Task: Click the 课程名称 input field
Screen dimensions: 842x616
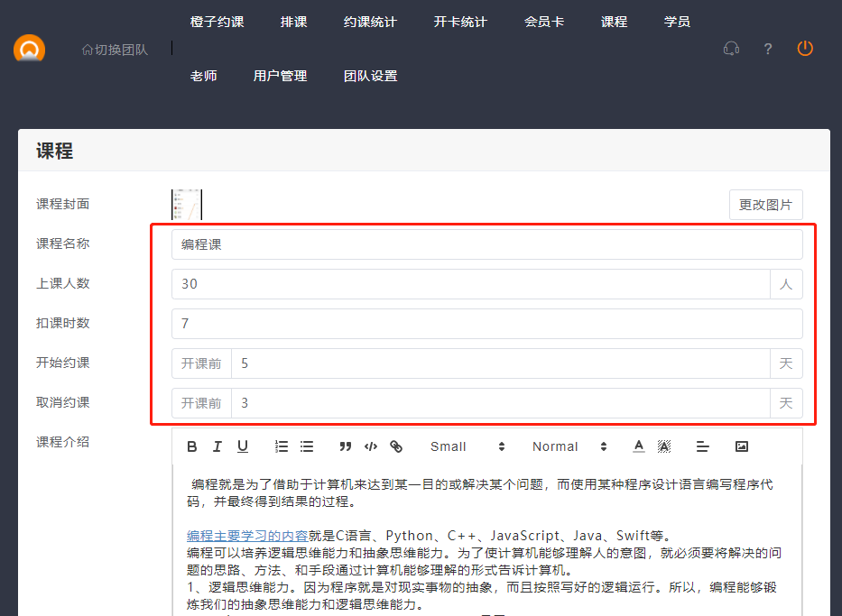Action: (x=486, y=244)
